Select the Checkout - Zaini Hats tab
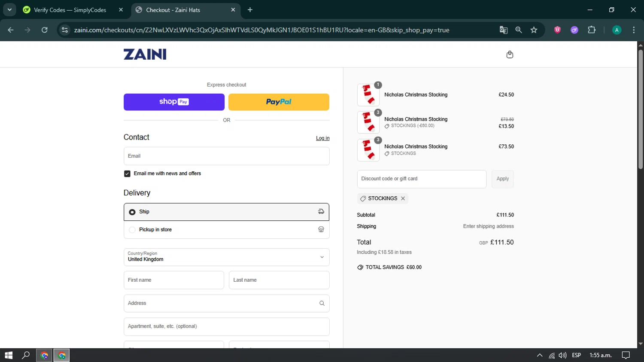Image resolution: width=644 pixels, height=362 pixels. (185, 10)
